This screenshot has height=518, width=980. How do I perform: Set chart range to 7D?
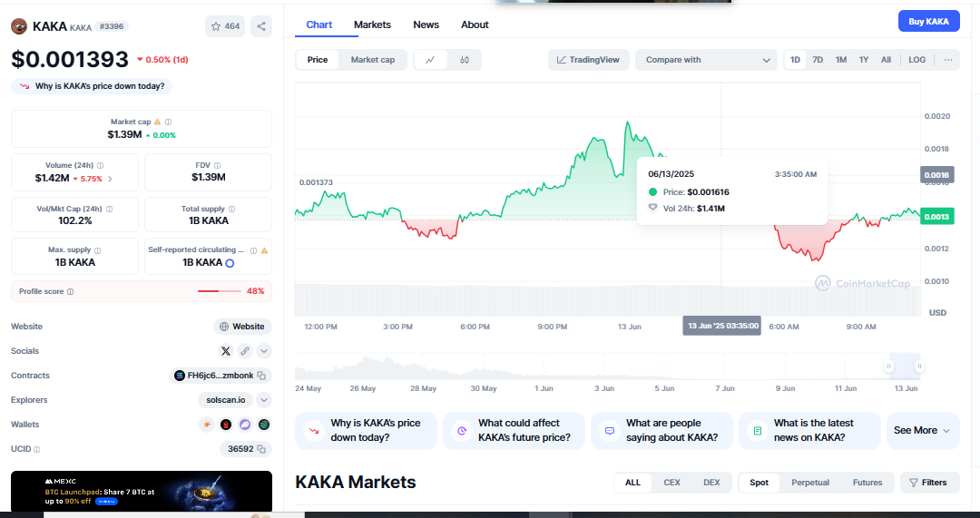pos(818,60)
